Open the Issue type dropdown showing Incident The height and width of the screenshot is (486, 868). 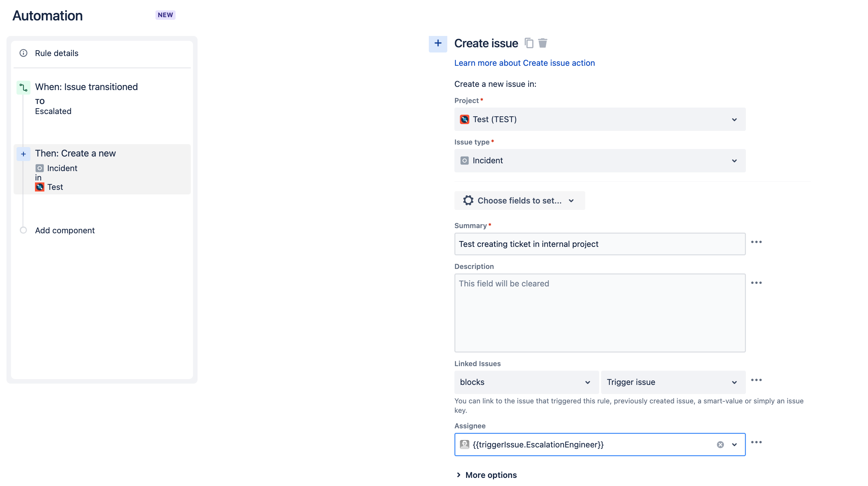tap(600, 161)
